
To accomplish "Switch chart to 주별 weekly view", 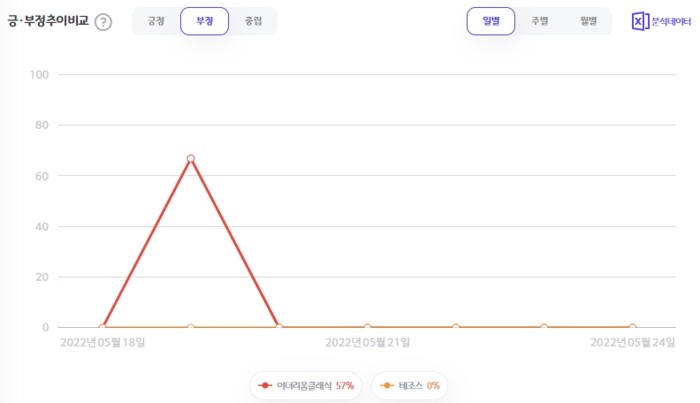I will (539, 21).
